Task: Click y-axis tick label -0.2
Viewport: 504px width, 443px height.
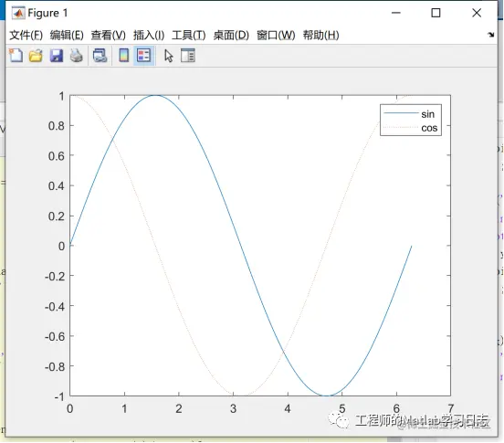Action: pos(55,276)
